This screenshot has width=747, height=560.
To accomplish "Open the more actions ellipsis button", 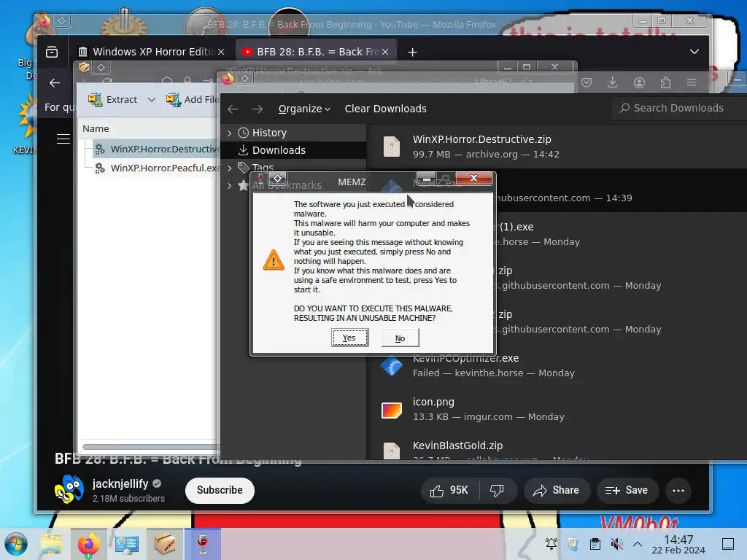I will [678, 491].
